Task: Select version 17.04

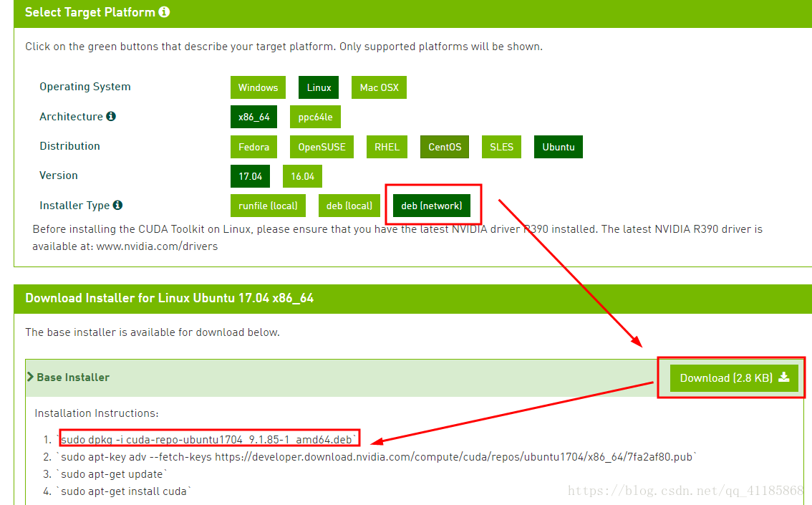Action: [250, 176]
